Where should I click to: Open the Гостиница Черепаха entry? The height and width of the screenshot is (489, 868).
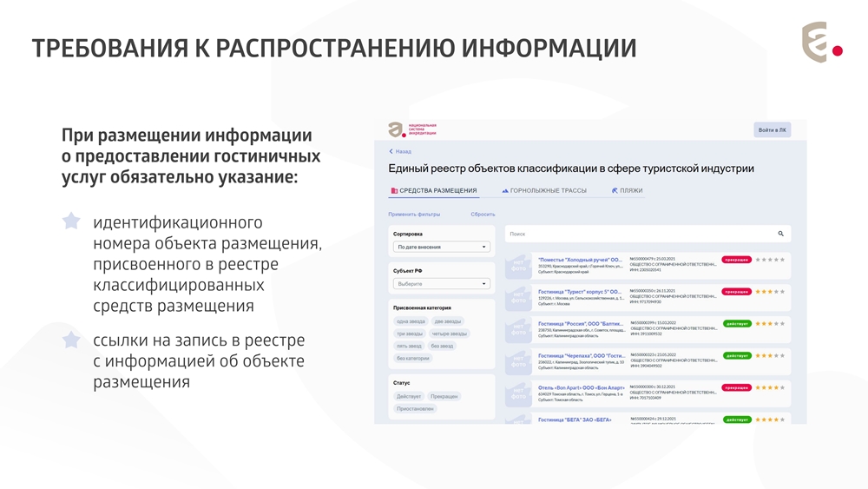(x=582, y=355)
